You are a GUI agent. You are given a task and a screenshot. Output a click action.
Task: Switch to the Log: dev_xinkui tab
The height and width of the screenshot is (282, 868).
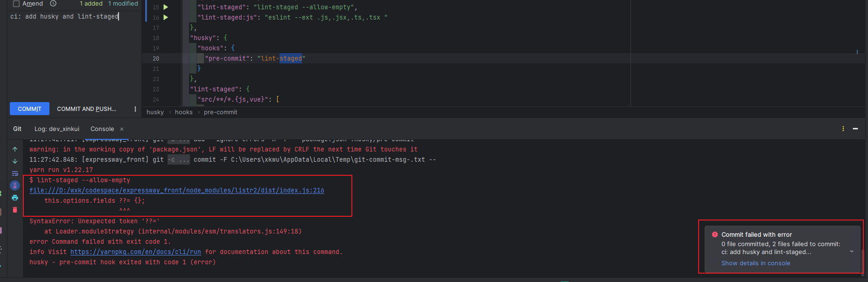pyautogui.click(x=56, y=129)
